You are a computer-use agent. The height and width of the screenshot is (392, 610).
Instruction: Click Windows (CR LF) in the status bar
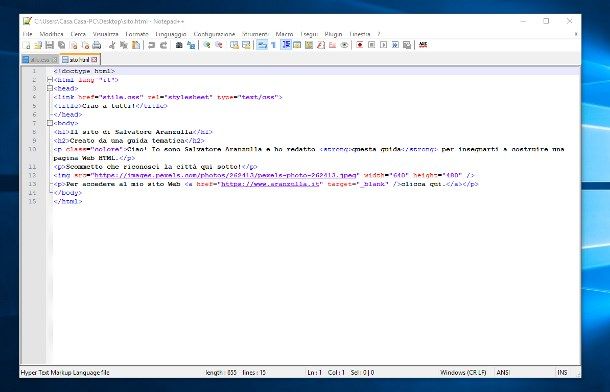(x=463, y=373)
